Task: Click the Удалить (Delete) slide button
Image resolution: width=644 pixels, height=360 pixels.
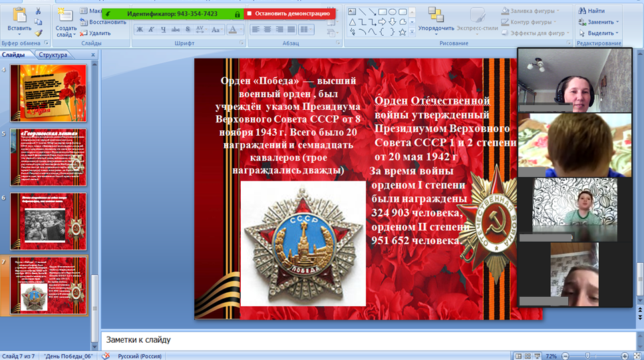Action: click(95, 33)
